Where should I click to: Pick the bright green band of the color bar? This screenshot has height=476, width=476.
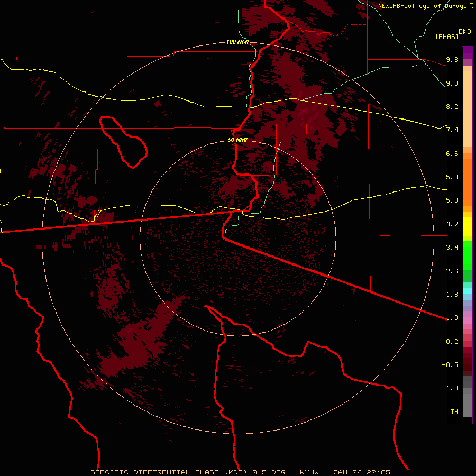(x=467, y=255)
